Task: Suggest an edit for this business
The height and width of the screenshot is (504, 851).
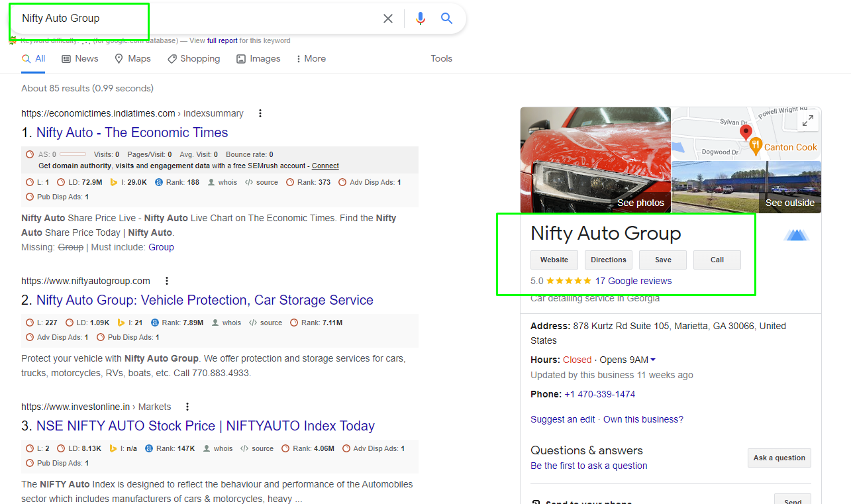Action: point(563,419)
